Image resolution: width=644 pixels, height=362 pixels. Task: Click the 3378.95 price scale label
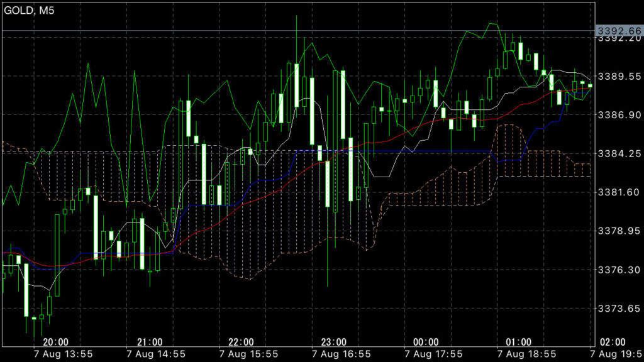(x=619, y=231)
